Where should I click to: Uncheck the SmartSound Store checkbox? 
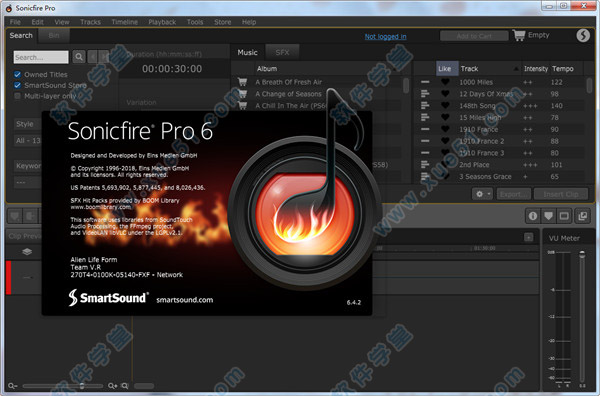[x=17, y=85]
